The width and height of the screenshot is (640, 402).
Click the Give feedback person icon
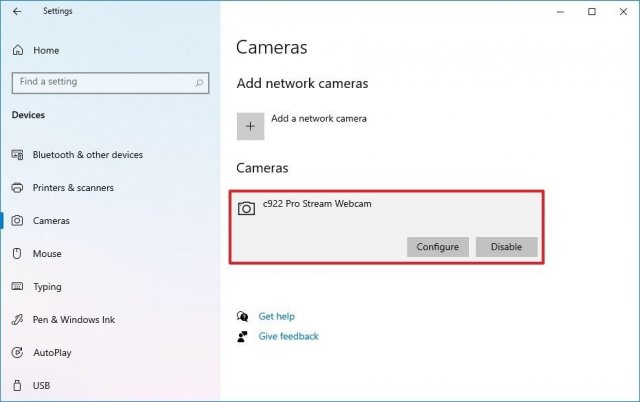click(x=242, y=336)
